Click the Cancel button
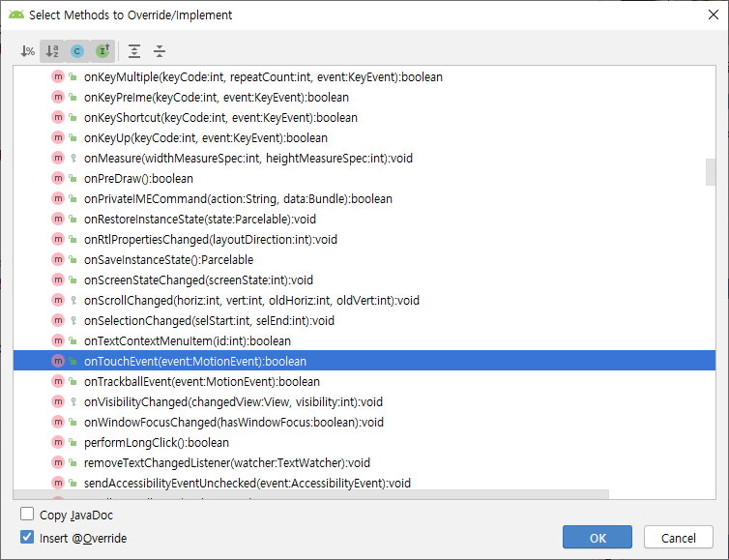729x560 pixels. coord(679,537)
